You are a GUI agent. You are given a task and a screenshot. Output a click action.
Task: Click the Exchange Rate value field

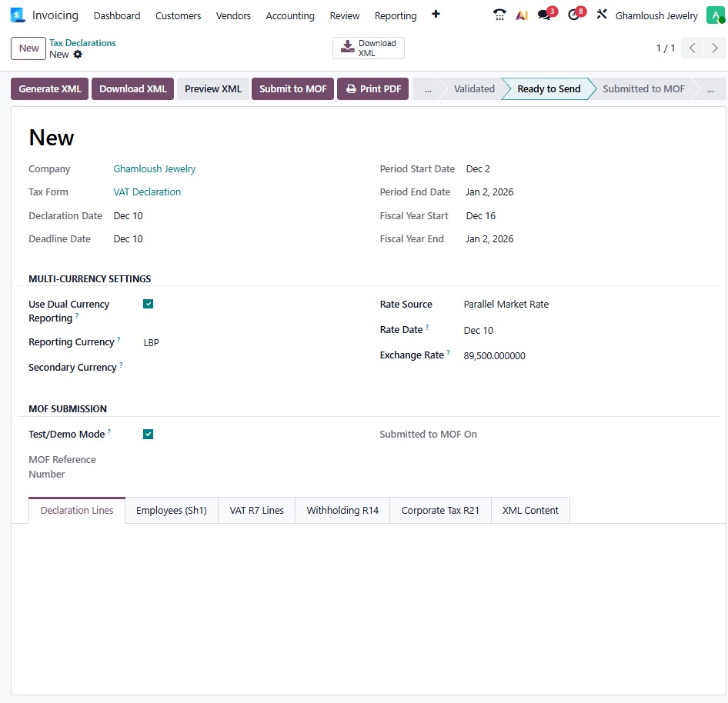pos(494,355)
